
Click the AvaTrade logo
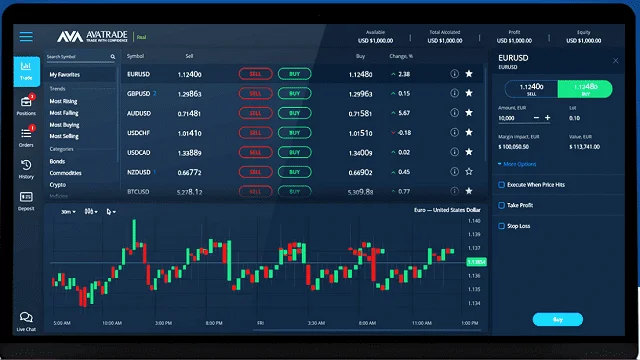(92, 37)
